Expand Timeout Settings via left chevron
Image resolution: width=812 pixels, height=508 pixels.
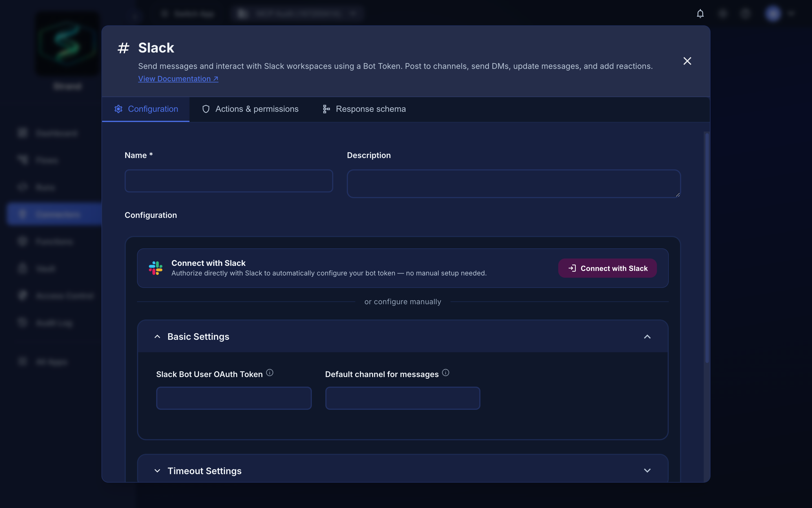tap(157, 471)
